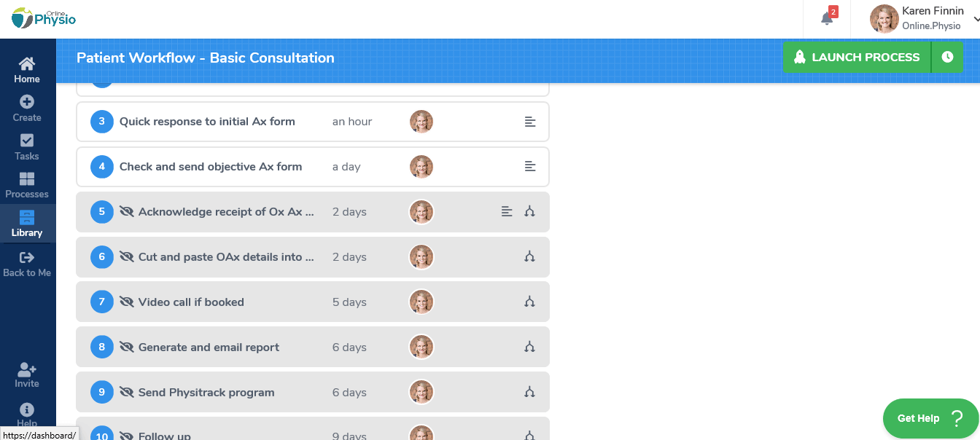Choose Back to Me from the sidebar

(27, 262)
